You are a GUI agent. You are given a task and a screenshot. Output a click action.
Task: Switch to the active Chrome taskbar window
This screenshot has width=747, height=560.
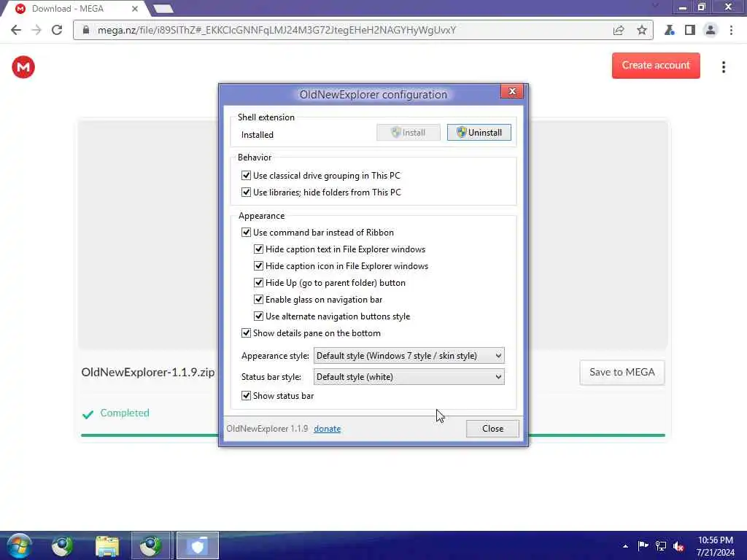coord(150,545)
